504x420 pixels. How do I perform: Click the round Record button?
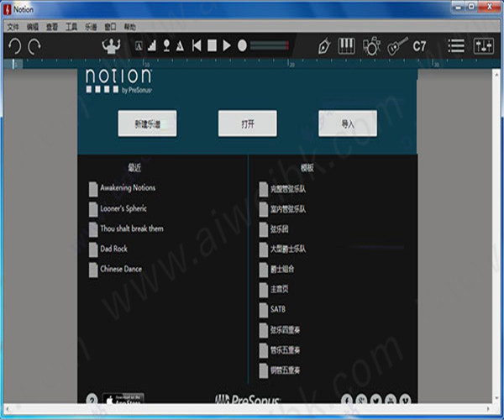[242, 45]
